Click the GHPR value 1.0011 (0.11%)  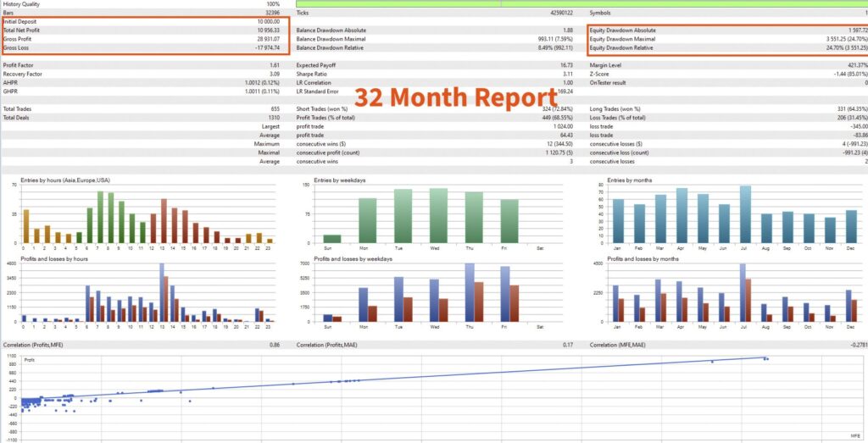pyautogui.click(x=262, y=91)
